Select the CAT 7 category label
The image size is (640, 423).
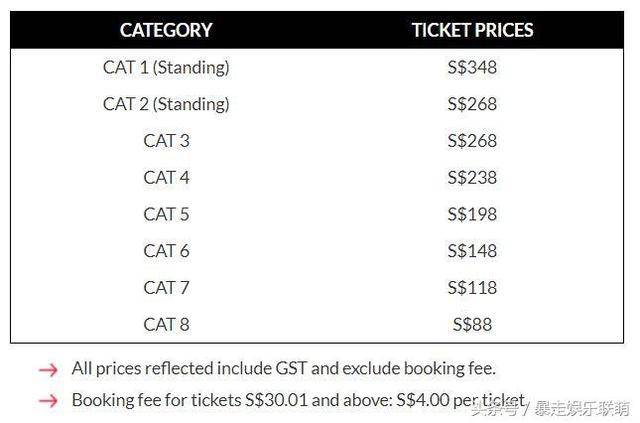click(166, 288)
